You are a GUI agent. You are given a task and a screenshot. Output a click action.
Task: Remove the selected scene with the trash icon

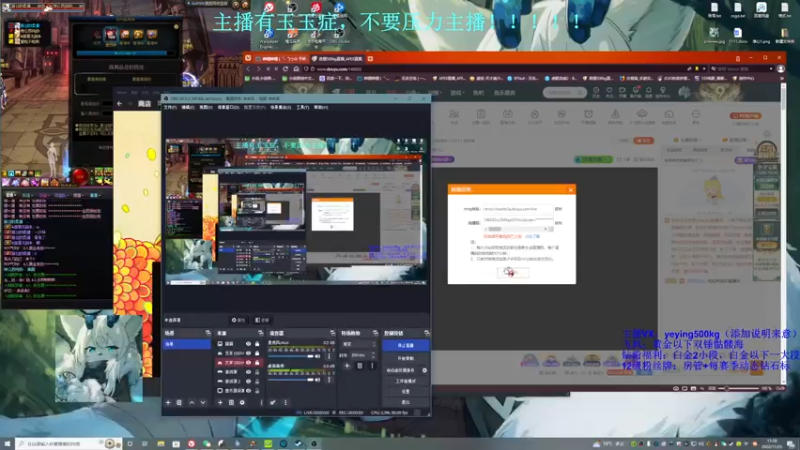pos(179,403)
